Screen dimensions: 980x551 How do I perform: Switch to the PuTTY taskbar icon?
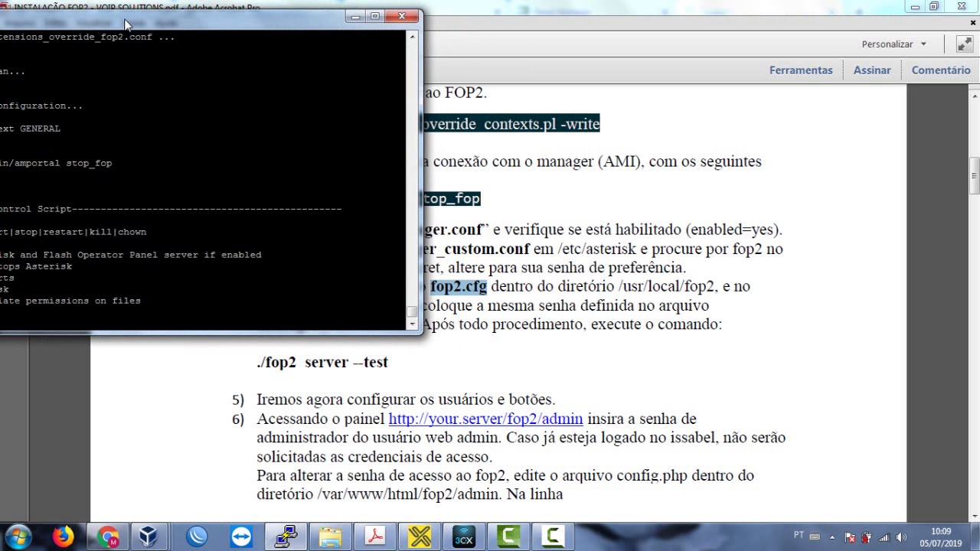(x=286, y=536)
